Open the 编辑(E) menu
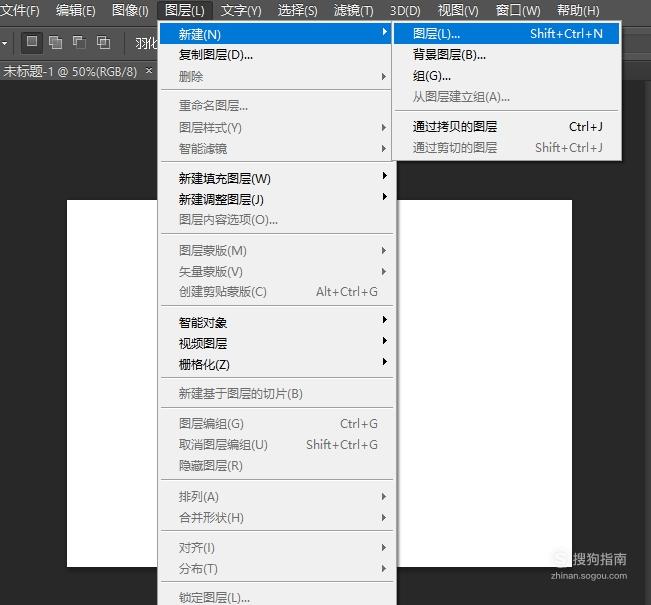Image resolution: width=651 pixels, height=605 pixels. [76, 10]
